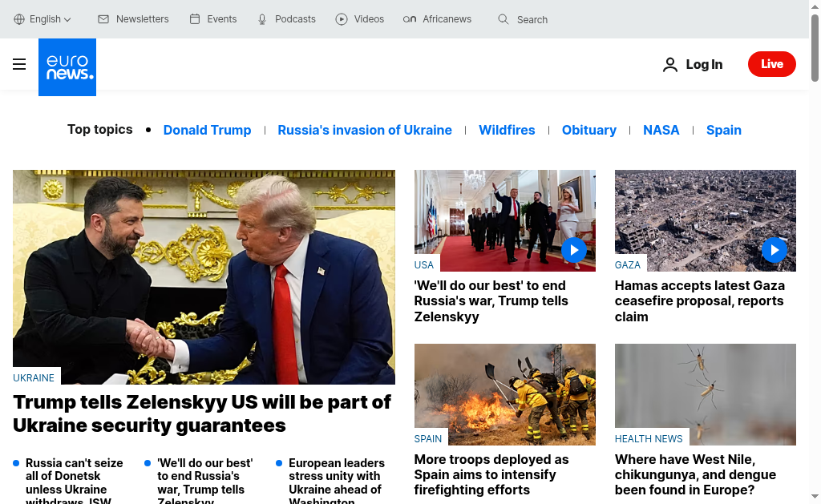
Task: Play the Gaza ruins video
Action: click(x=774, y=250)
